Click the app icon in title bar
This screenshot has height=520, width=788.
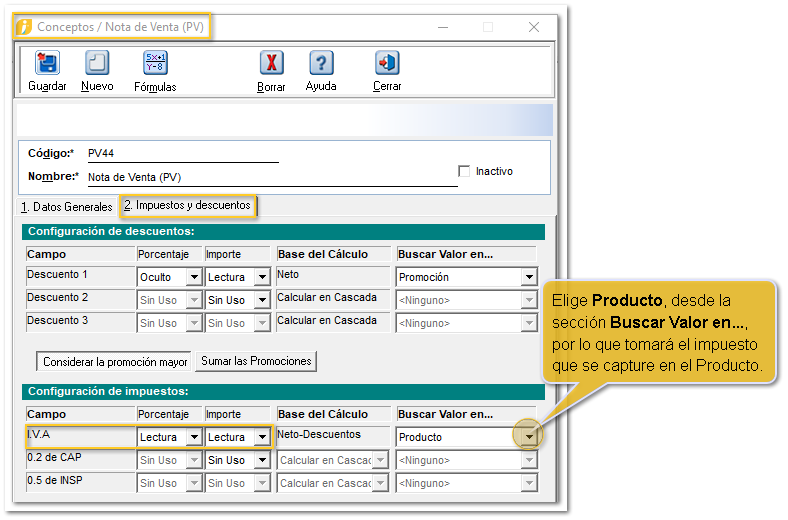[x=24, y=27]
